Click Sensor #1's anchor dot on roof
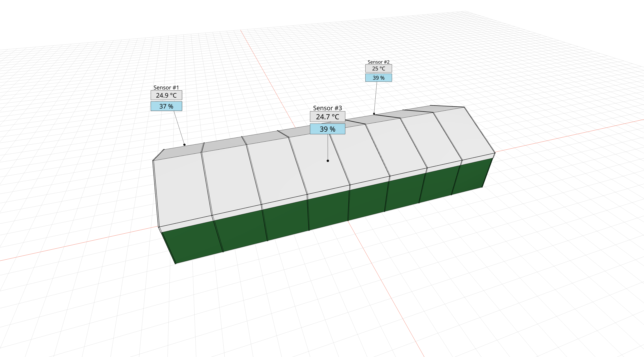This screenshot has width=644, height=357. click(x=184, y=145)
